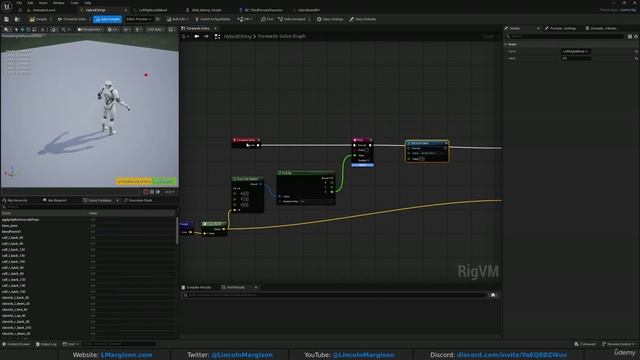
Task: Open the Execution Stack tab
Action: (x=138, y=200)
